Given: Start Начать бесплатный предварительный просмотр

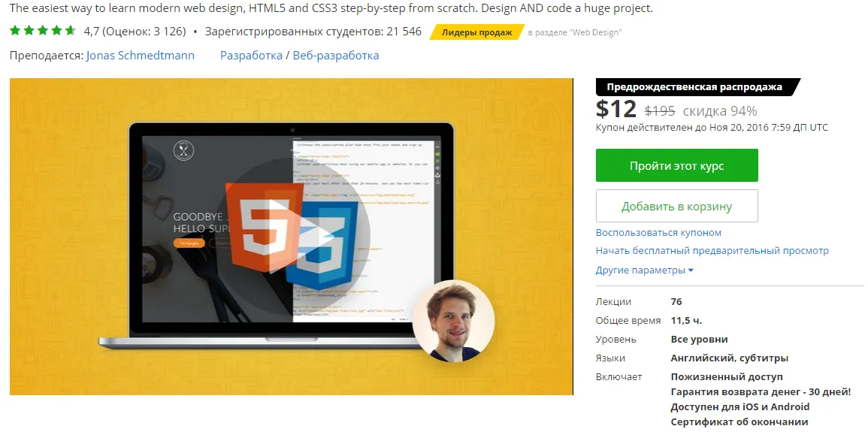Looking at the screenshot, I should coord(712,251).
